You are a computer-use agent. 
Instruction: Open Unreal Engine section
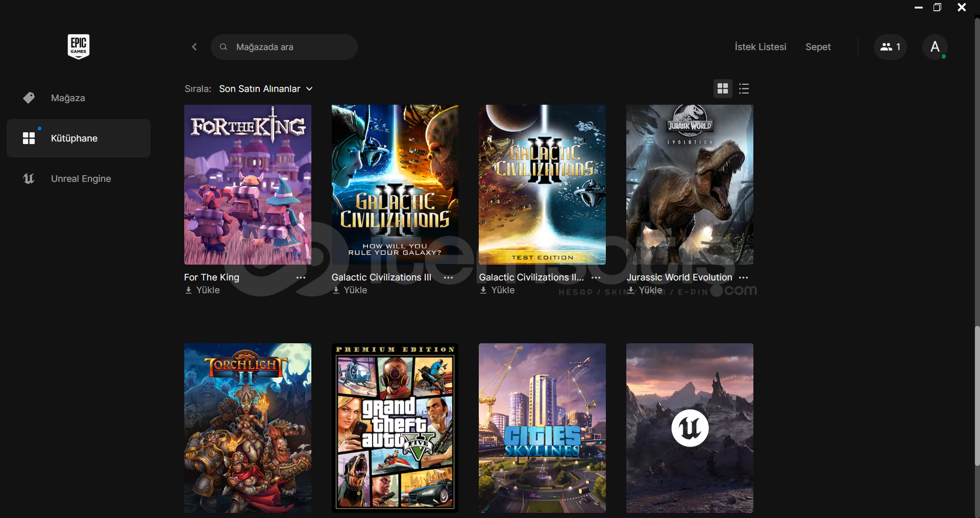click(x=79, y=179)
